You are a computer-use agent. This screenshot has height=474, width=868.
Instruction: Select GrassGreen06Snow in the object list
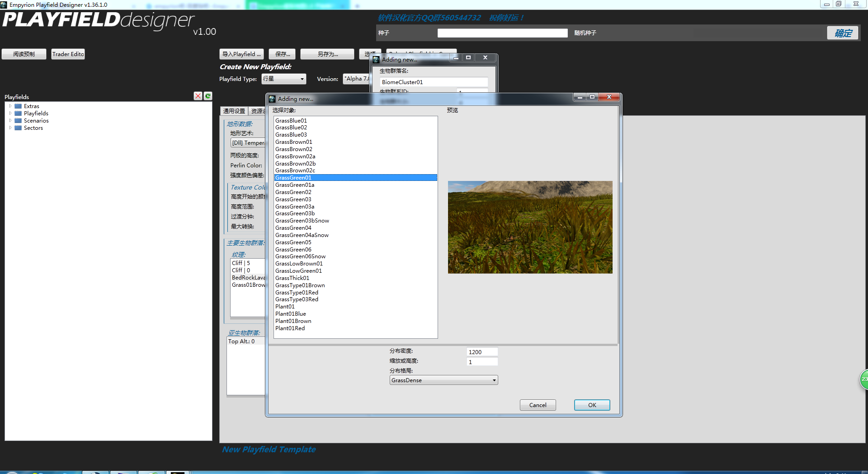(355, 256)
